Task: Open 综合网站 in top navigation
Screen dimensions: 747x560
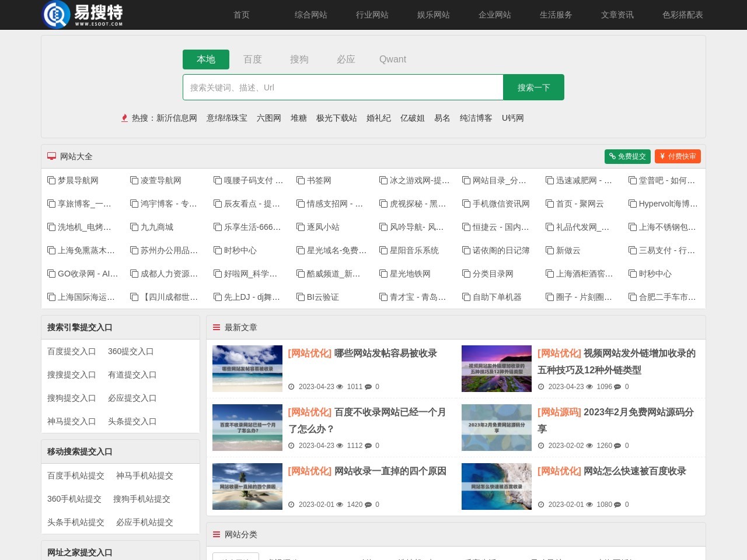Action: (x=311, y=15)
